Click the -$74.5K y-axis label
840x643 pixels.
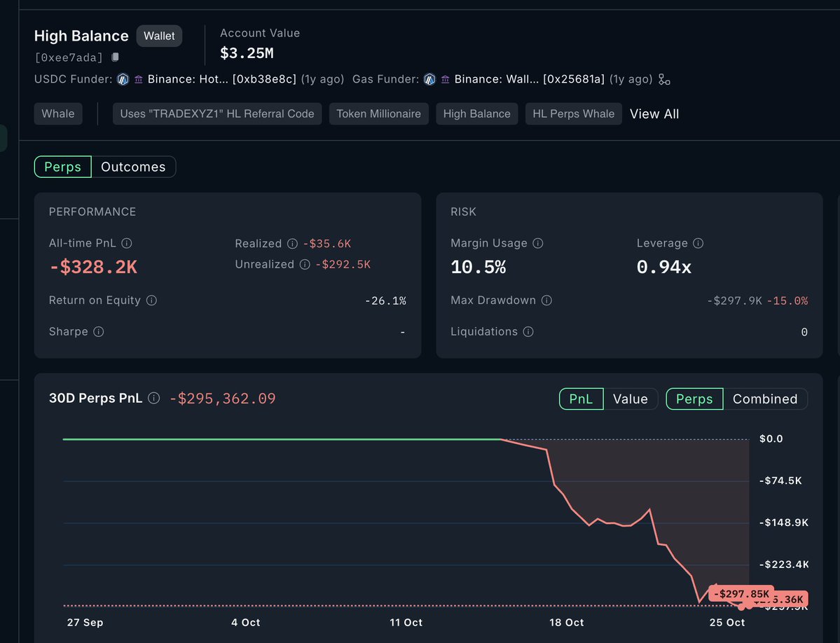pyautogui.click(x=780, y=480)
